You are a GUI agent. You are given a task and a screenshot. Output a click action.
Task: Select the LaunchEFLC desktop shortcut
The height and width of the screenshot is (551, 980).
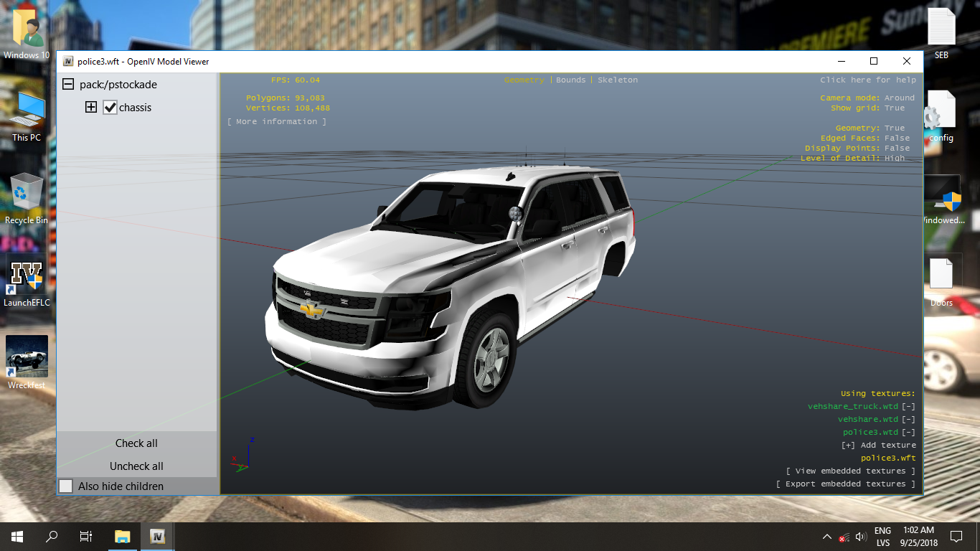[x=27, y=282]
